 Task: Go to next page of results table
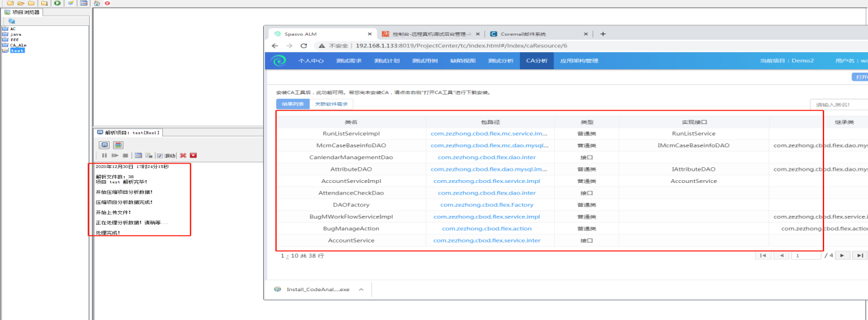click(843, 255)
